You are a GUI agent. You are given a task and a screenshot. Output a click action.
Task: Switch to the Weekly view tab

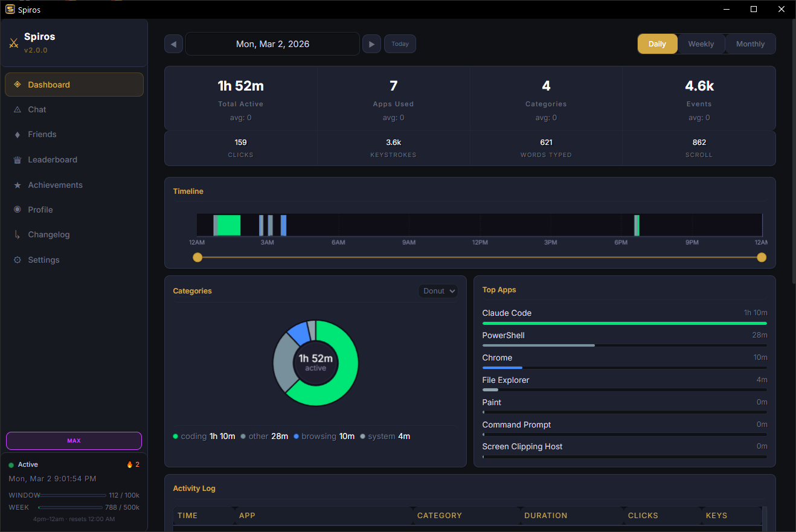coord(701,44)
